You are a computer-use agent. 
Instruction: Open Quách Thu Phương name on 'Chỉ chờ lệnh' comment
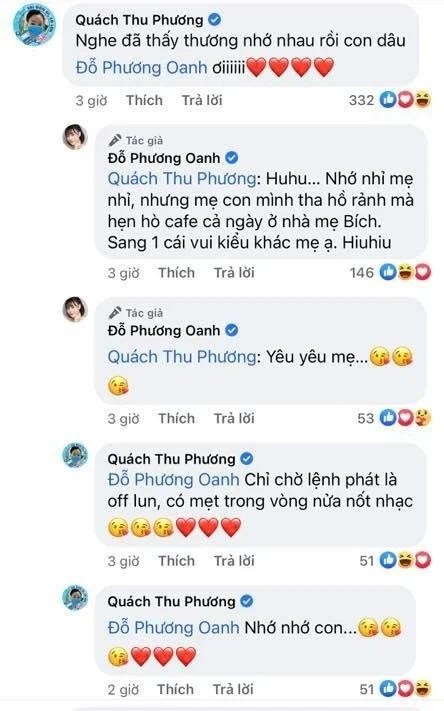[171, 459]
